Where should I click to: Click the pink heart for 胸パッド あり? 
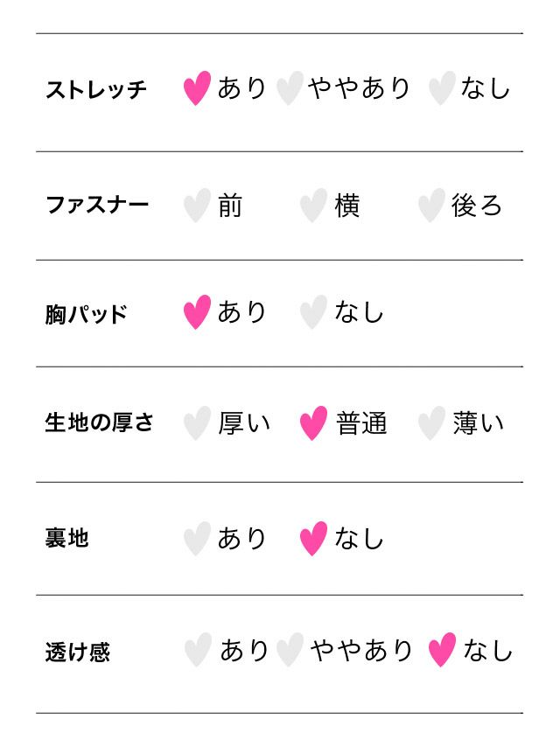click(197, 312)
